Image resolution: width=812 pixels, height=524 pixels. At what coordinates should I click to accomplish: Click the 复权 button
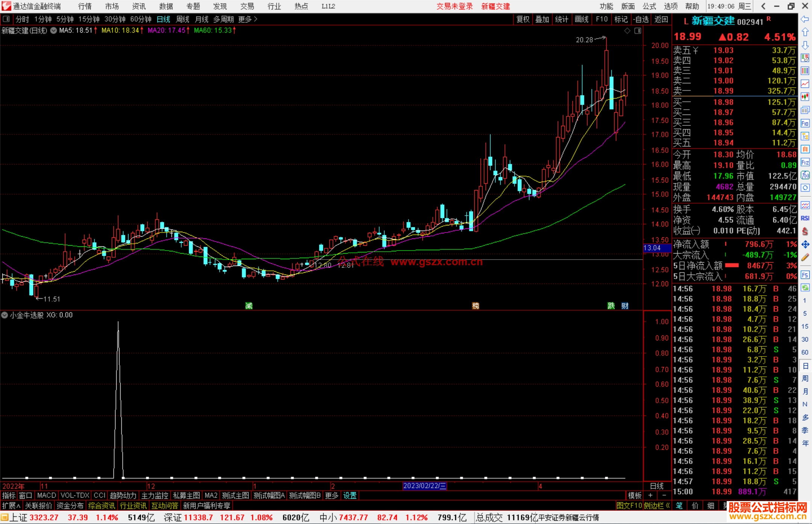(x=523, y=19)
